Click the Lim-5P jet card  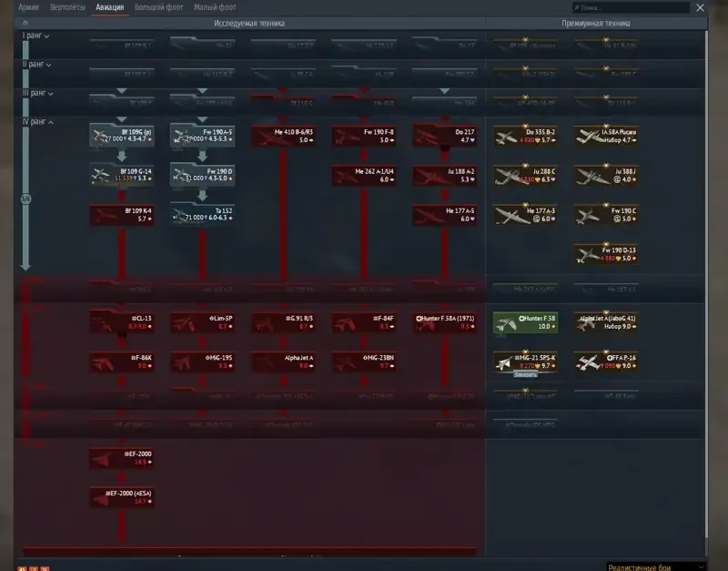[202, 322]
